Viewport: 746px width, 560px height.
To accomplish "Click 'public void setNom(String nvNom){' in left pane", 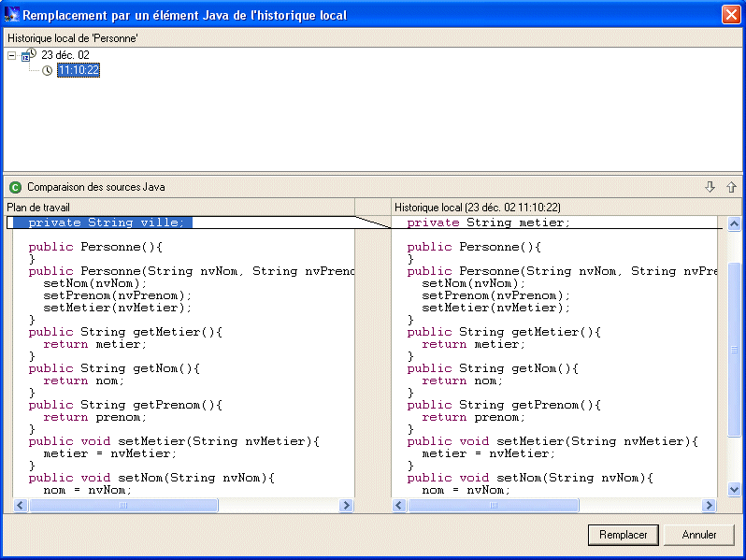I will tap(151, 478).
